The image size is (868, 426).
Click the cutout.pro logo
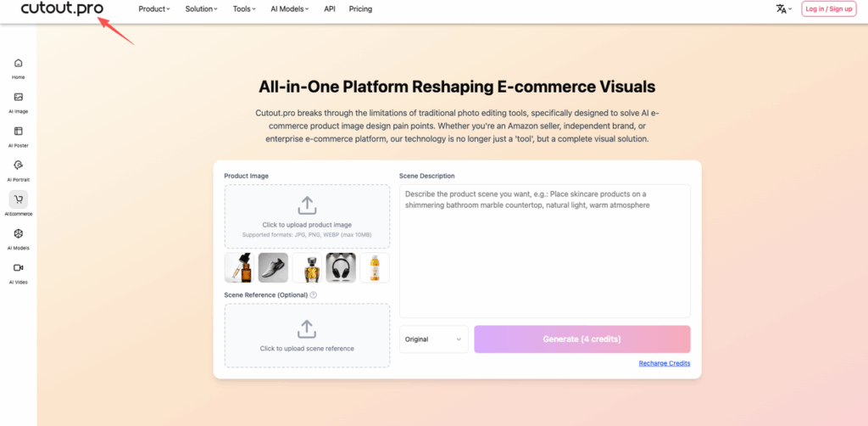pyautogui.click(x=62, y=8)
